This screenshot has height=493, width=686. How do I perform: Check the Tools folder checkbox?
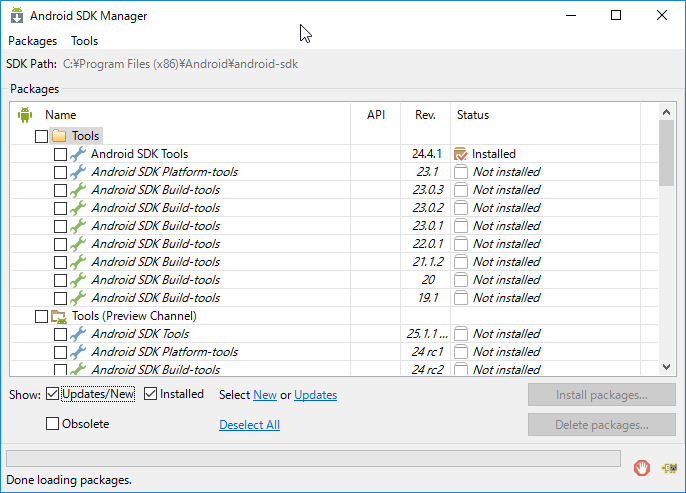click(41, 136)
